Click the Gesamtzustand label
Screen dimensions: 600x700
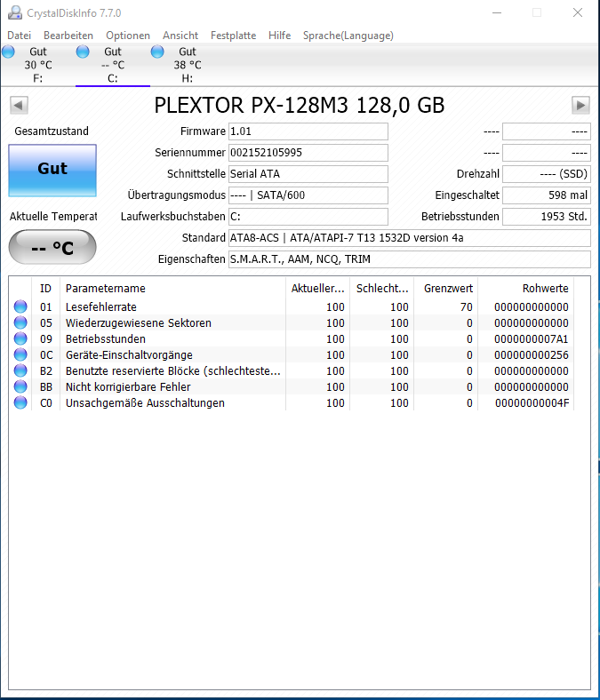52,131
